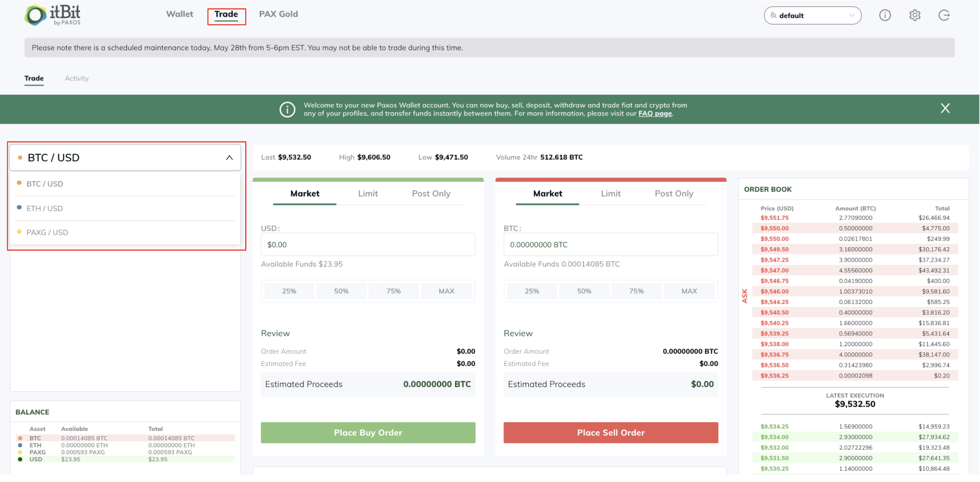The width and height of the screenshot is (980, 482).
Task: Select the Trade sub-tab
Action: click(34, 78)
